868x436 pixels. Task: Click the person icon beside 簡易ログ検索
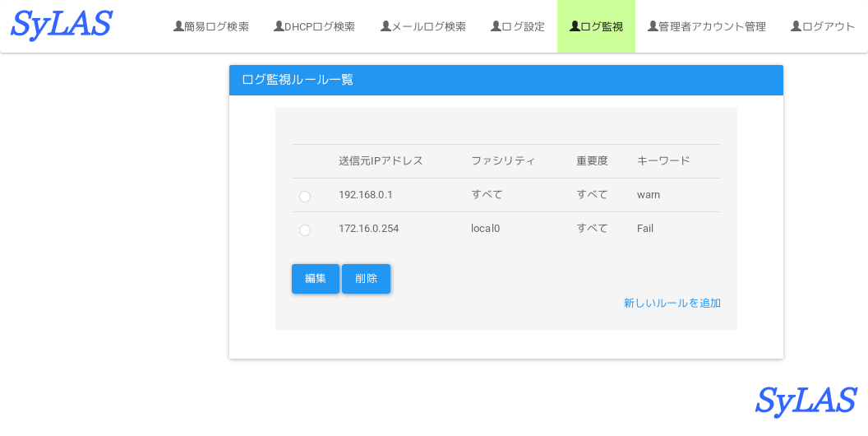click(178, 26)
